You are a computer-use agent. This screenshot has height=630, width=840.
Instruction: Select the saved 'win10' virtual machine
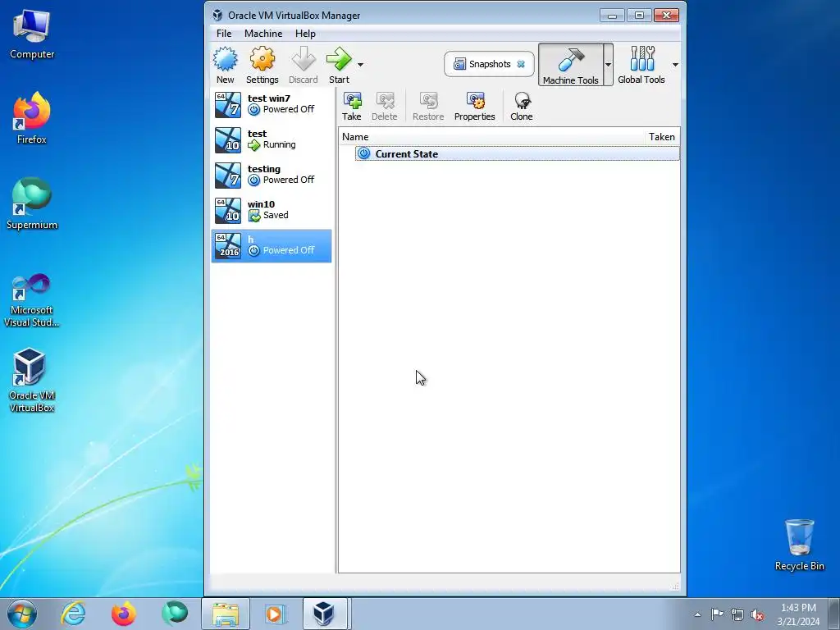click(272, 211)
